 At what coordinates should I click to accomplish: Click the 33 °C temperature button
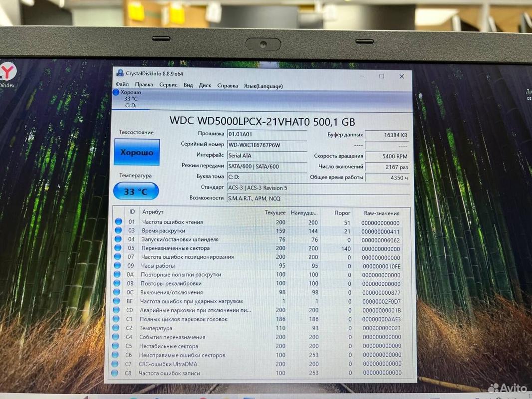point(136,192)
